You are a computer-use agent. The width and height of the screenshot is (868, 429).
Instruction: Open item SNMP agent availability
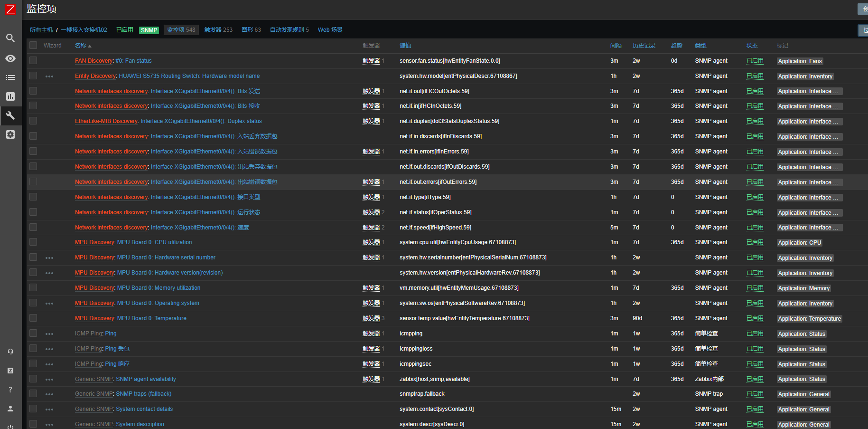[146, 379]
